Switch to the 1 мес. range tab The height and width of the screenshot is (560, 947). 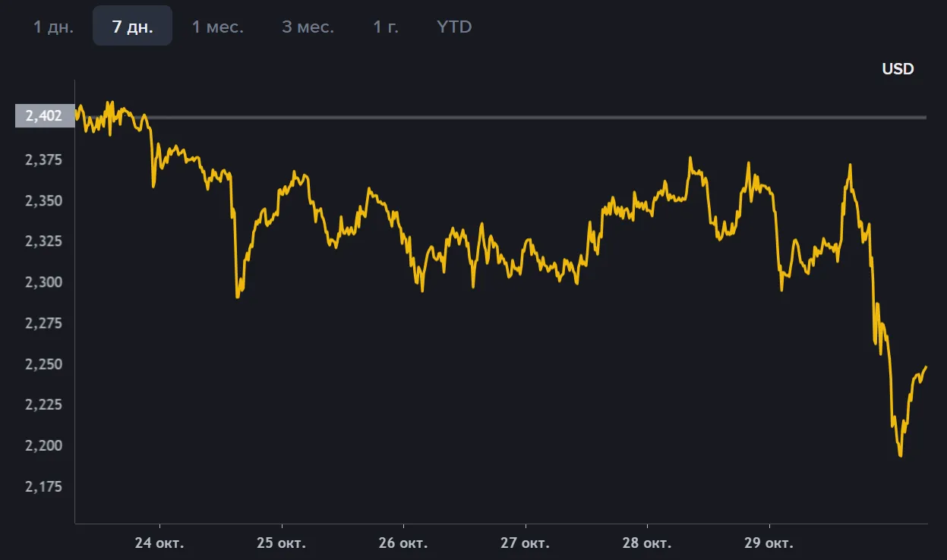coord(217,27)
